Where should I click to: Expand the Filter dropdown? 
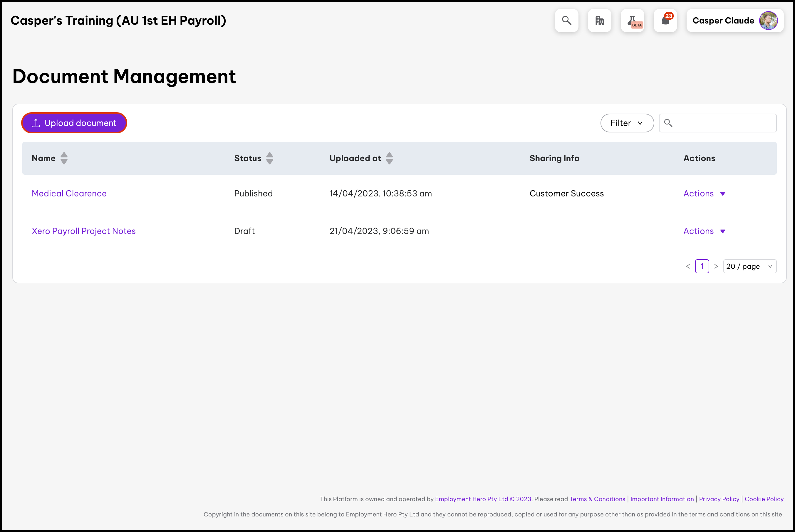pyautogui.click(x=627, y=123)
